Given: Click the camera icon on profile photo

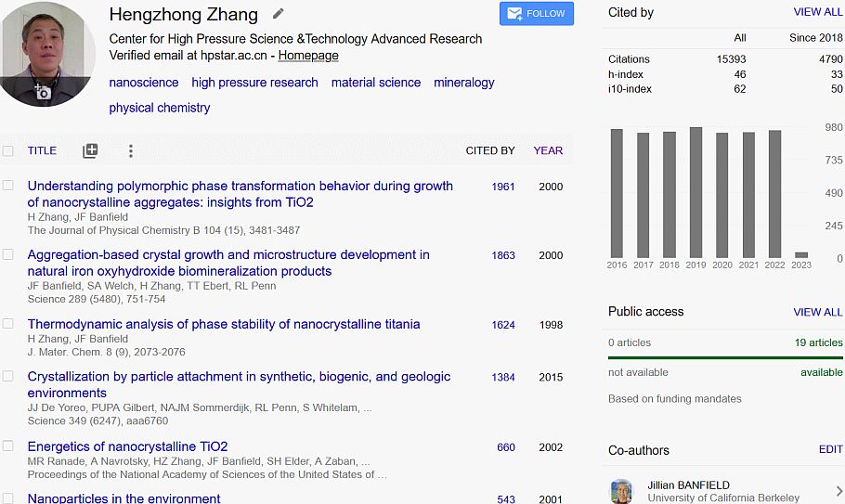Looking at the screenshot, I should (x=42, y=92).
